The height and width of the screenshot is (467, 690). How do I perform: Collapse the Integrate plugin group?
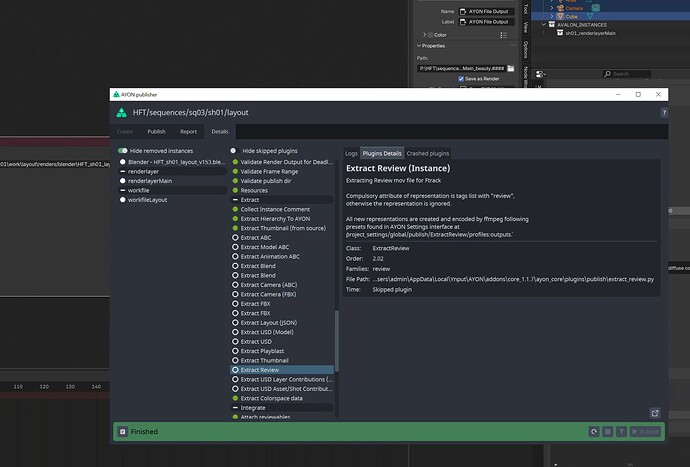[x=235, y=408]
